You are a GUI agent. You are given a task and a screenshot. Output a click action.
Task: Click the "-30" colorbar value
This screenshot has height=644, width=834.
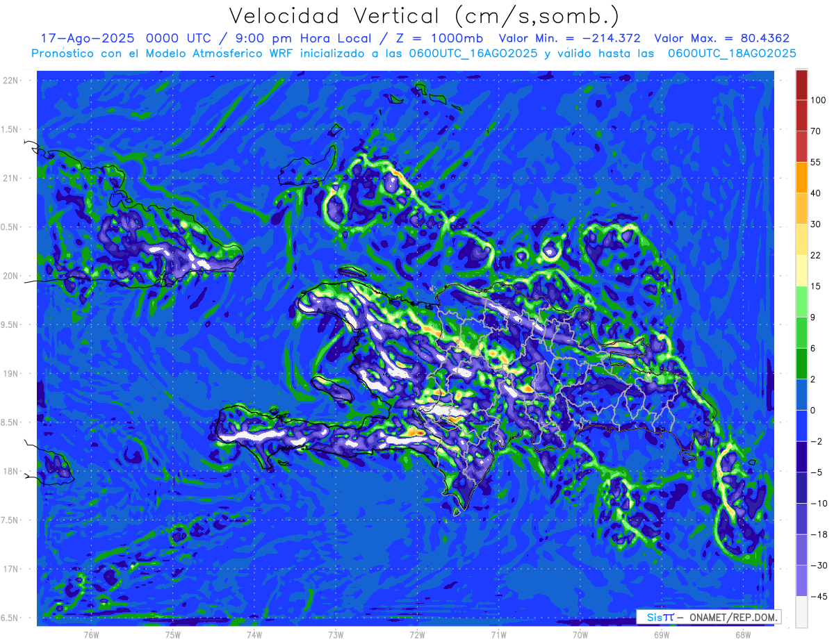pos(818,565)
